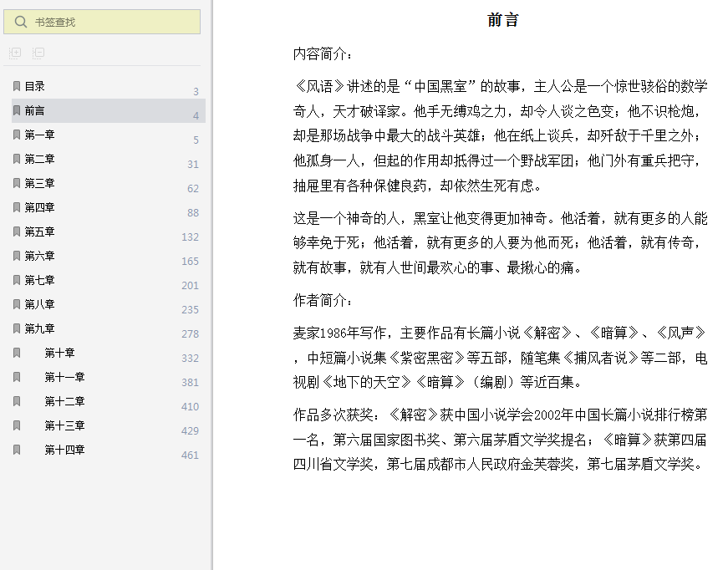The width and height of the screenshot is (728, 570).
Task: Click the bookmark icon beside 第三章
Action: tap(17, 183)
